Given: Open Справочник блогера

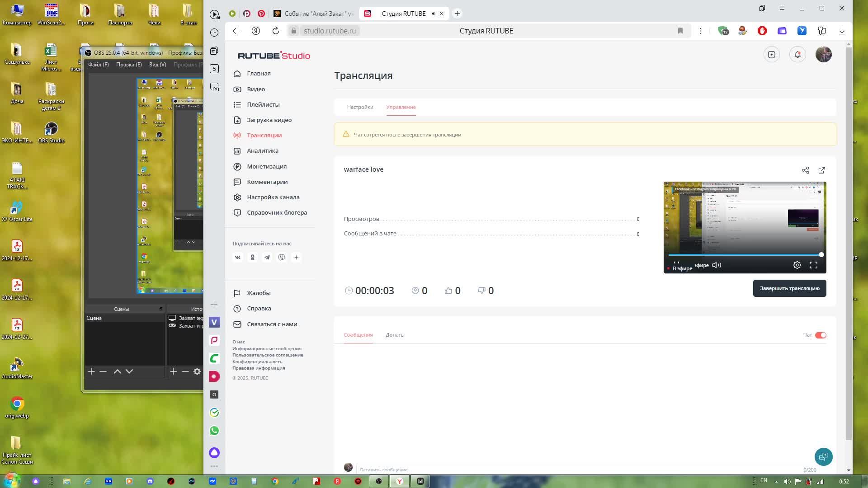Looking at the screenshot, I should click(x=277, y=213).
